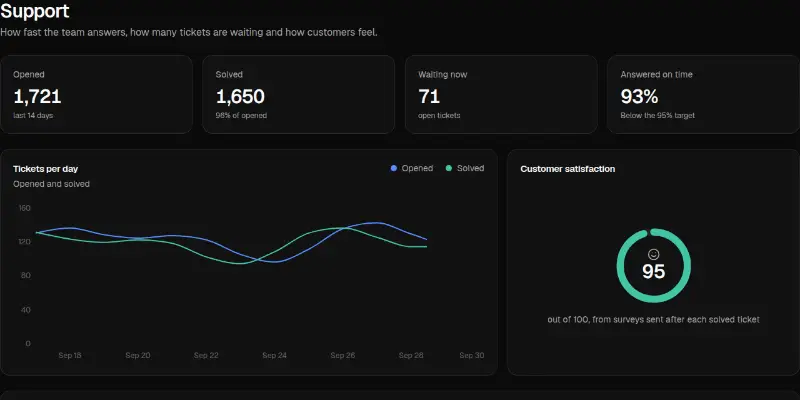This screenshot has width=800, height=400.
Task: Click the 'open tickets' caption
Action: (x=439, y=116)
